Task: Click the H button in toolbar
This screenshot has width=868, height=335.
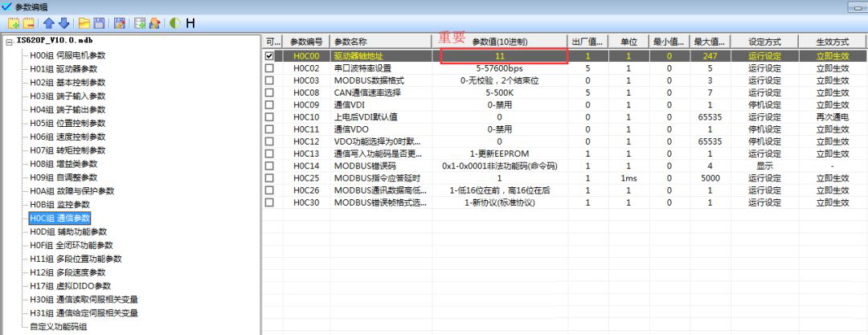Action: pos(190,23)
